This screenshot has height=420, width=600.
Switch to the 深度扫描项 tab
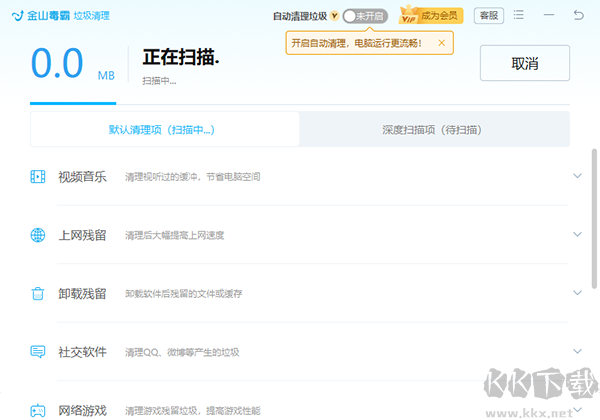click(434, 130)
